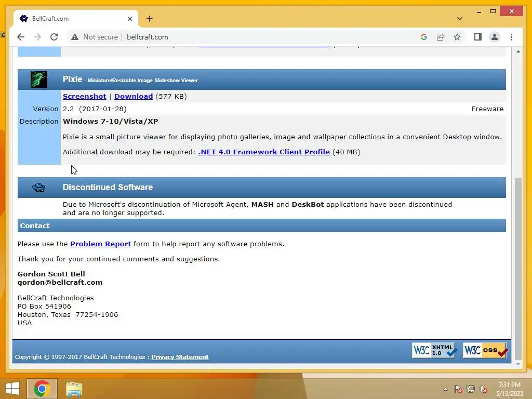Screen dimensions: 532x399
Task: Open a new browser tab
Action: (x=150, y=19)
